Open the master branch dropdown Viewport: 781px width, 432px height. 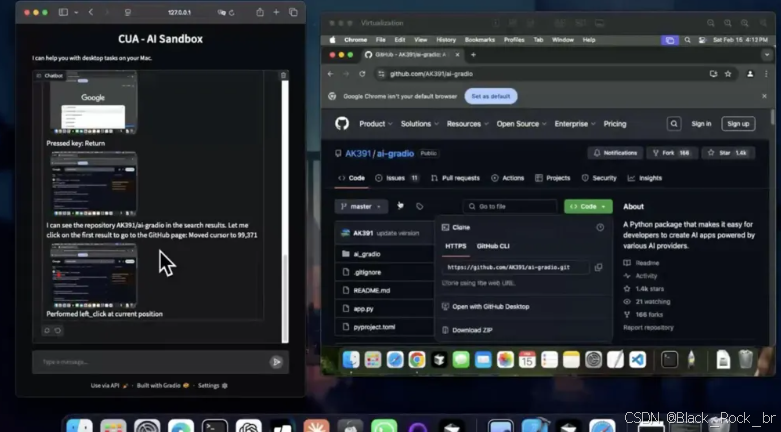click(x=361, y=206)
